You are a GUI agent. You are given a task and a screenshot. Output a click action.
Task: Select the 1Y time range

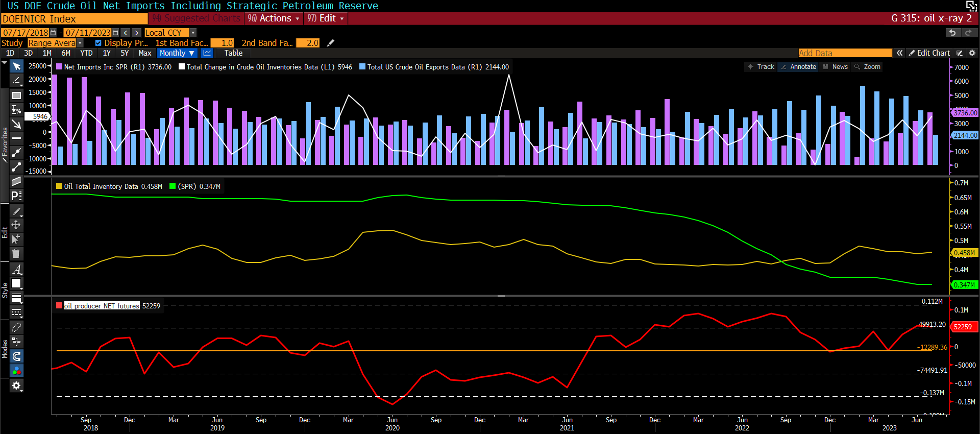107,53
